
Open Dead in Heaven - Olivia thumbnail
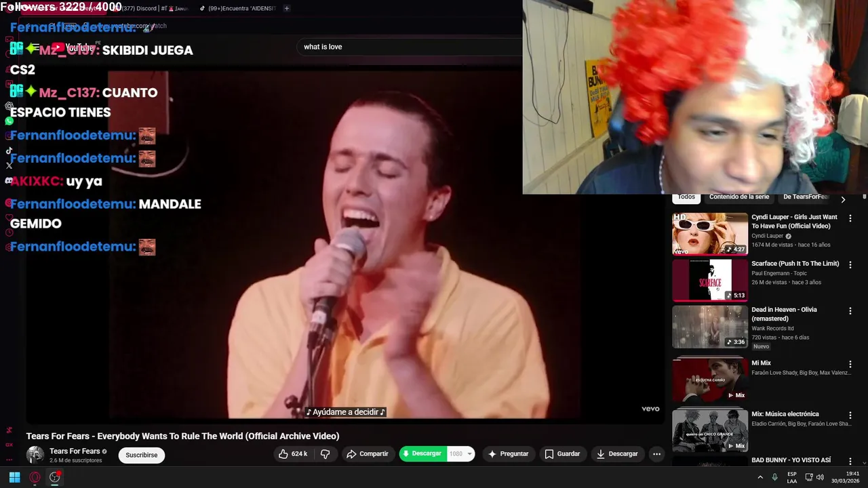point(710,326)
